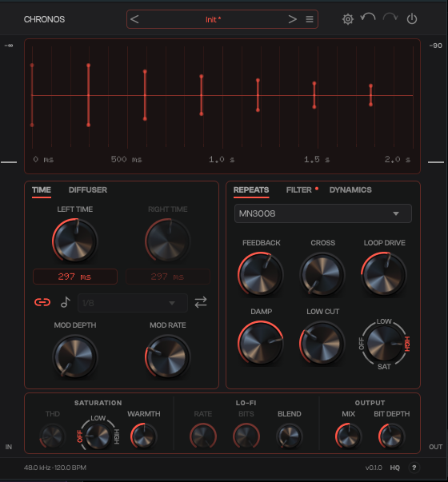The width and height of the screenshot is (448, 482).
Task: Set the Saturation section mode to LOW
Action: tap(98, 418)
